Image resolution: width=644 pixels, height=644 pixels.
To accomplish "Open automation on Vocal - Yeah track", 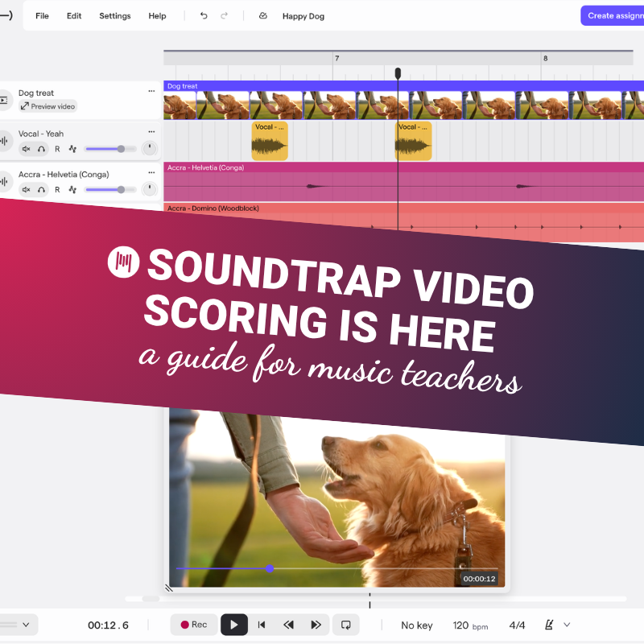I will [x=72, y=149].
